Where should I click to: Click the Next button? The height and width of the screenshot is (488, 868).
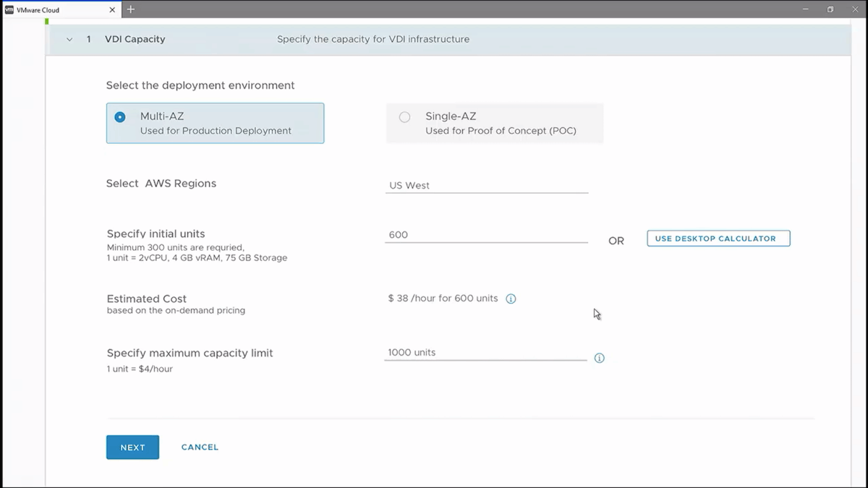[132, 448]
